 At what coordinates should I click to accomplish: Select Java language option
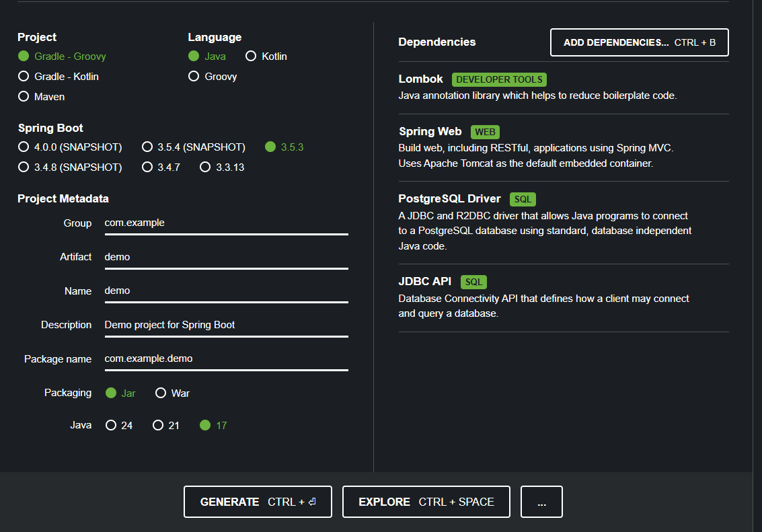point(207,56)
